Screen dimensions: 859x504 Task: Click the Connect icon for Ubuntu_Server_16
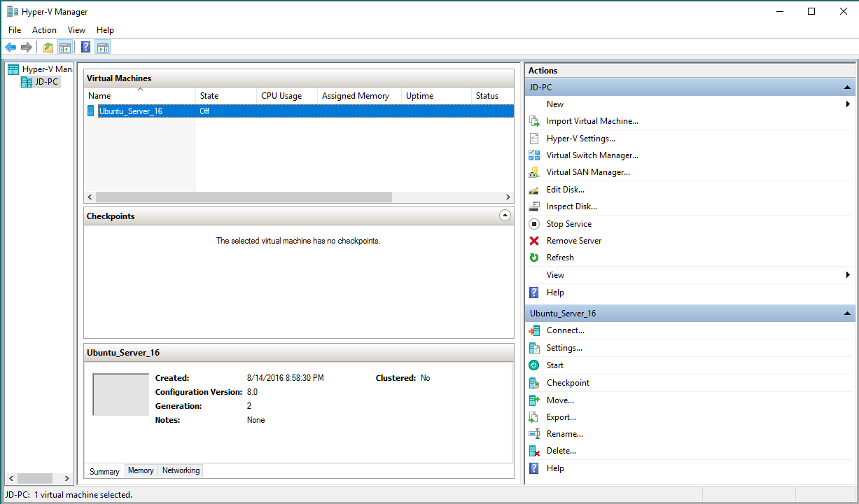534,330
